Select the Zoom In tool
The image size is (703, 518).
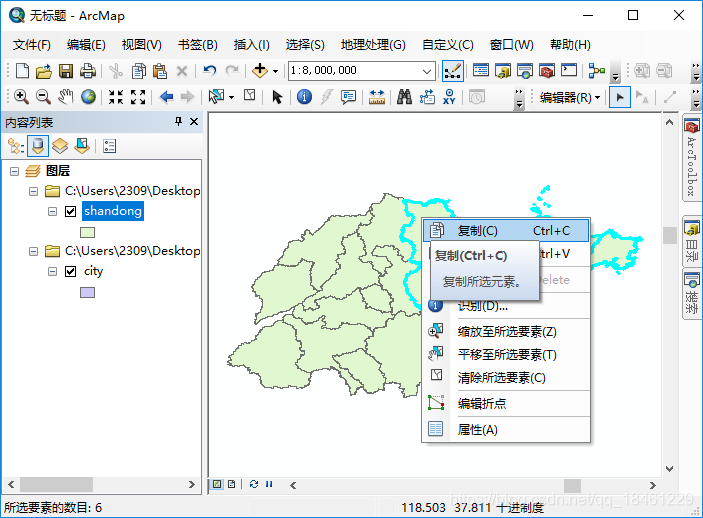(x=22, y=97)
